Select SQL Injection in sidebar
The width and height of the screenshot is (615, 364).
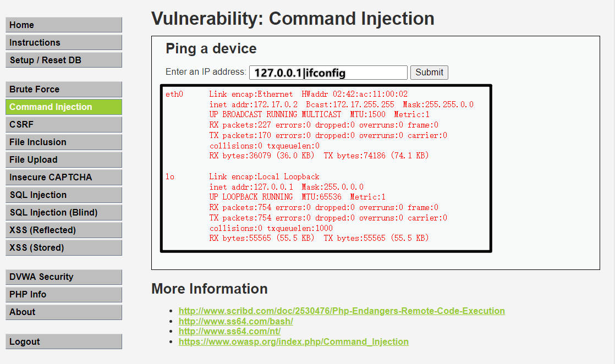(x=64, y=195)
